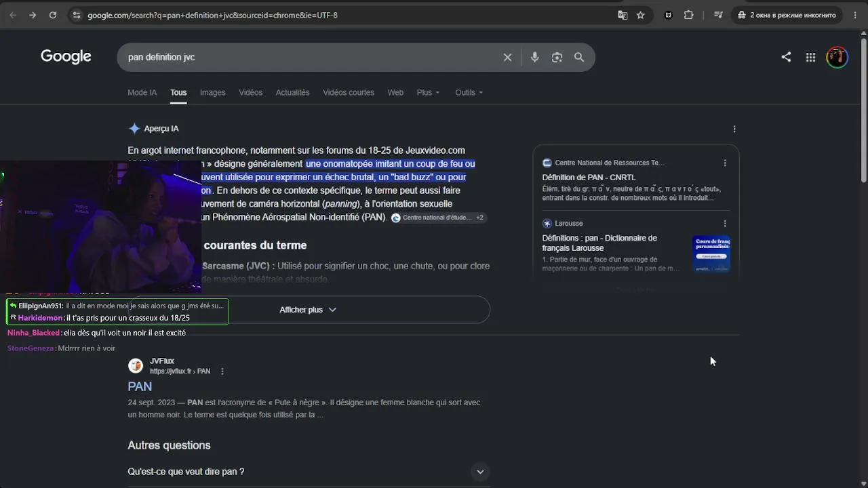Image resolution: width=868 pixels, height=488 pixels.
Task: Open the JVFlux result three-dot menu
Action: [x=222, y=371]
